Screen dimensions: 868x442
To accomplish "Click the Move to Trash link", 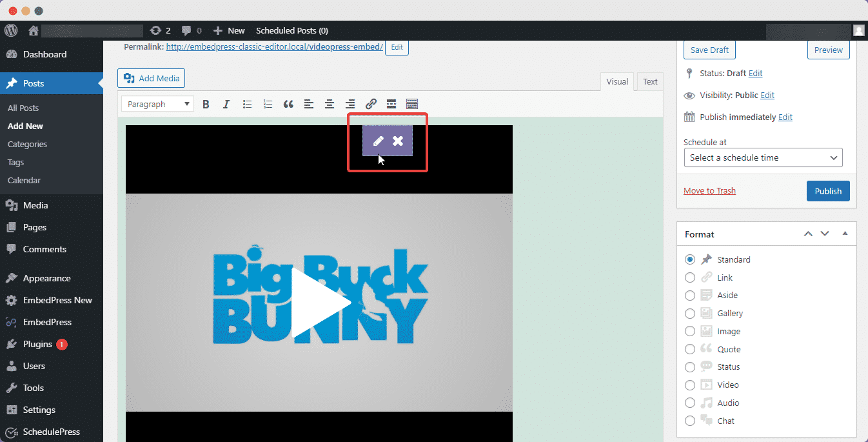I will [709, 190].
